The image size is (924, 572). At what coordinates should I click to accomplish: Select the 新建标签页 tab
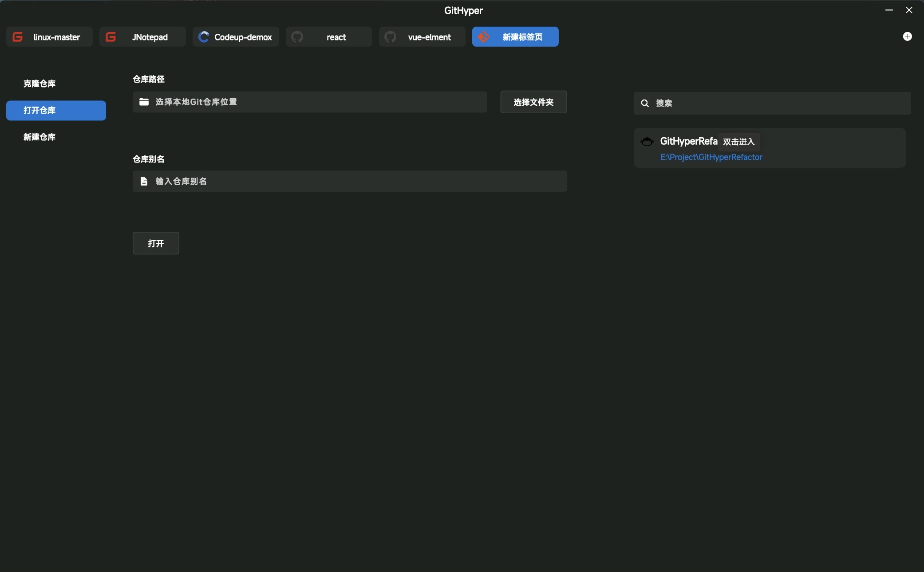point(515,37)
